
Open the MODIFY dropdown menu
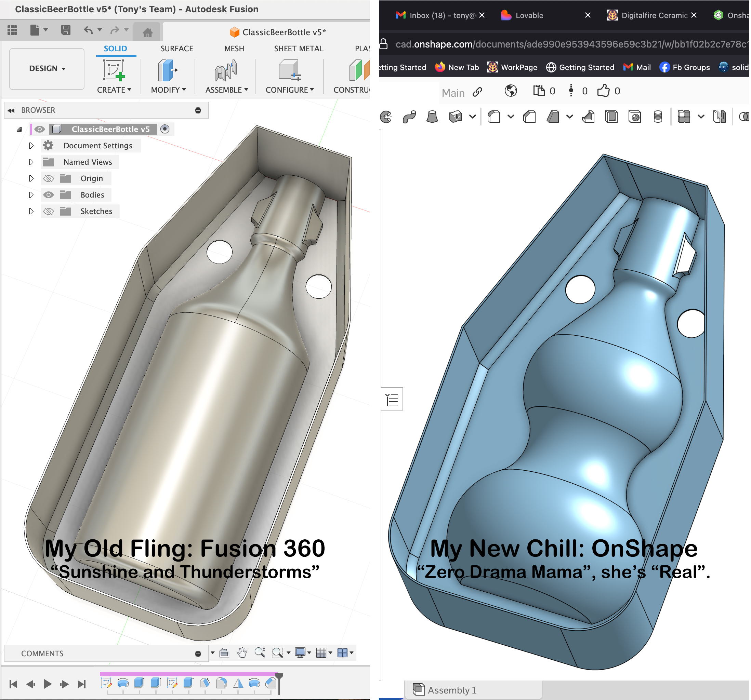click(x=169, y=90)
